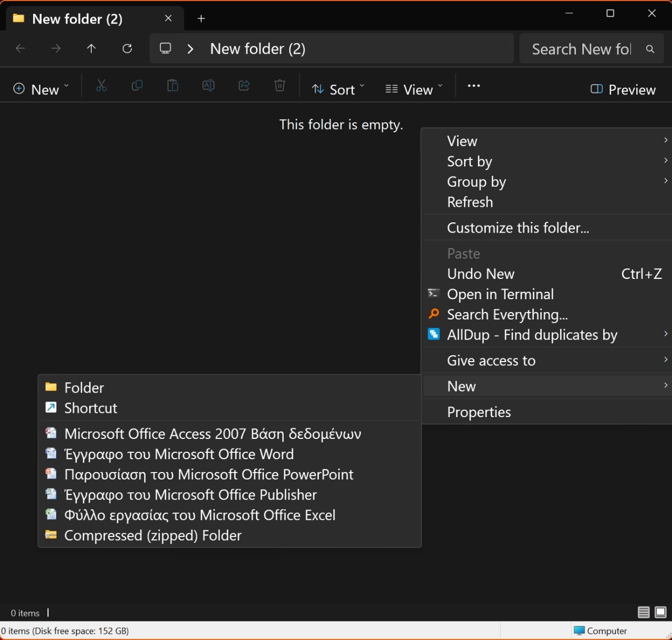Click the AllDup icon in context menu

click(434, 334)
